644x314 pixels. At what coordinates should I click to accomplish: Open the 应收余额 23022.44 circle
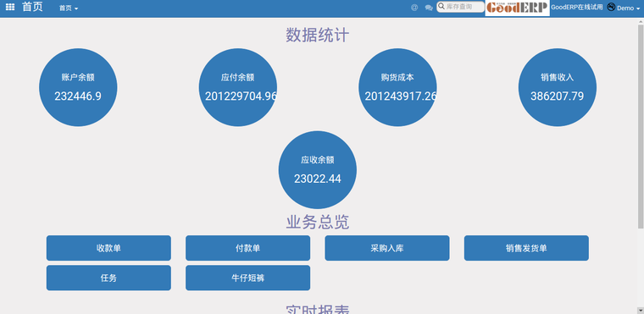[318, 170]
